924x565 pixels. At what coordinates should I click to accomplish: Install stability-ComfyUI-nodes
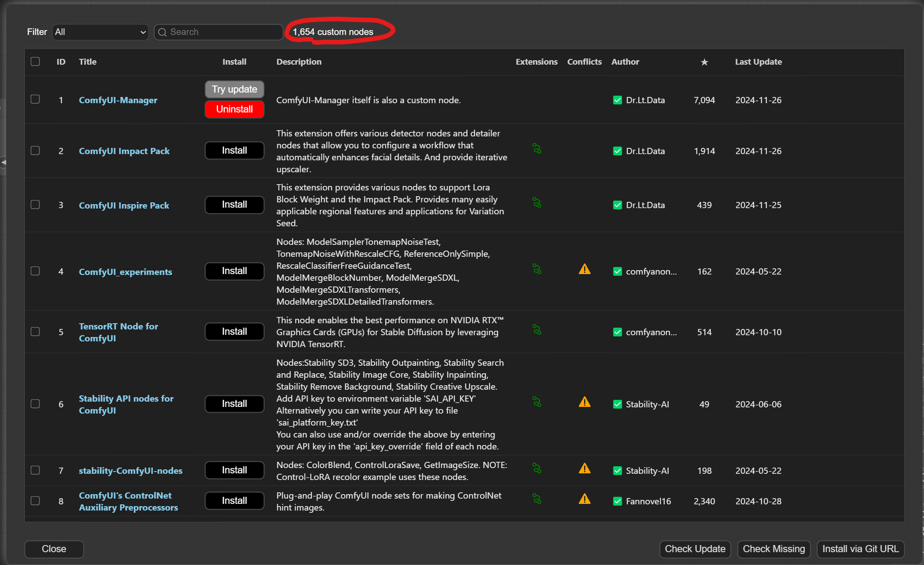234,470
